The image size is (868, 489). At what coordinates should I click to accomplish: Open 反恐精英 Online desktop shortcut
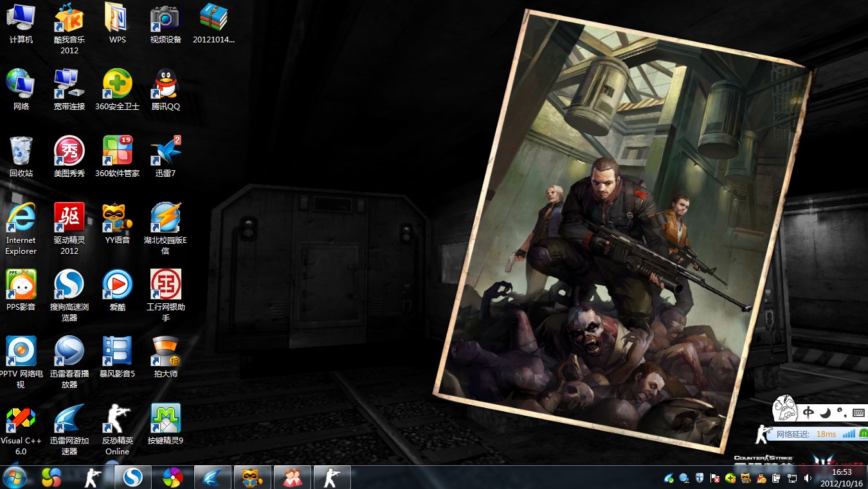(118, 429)
